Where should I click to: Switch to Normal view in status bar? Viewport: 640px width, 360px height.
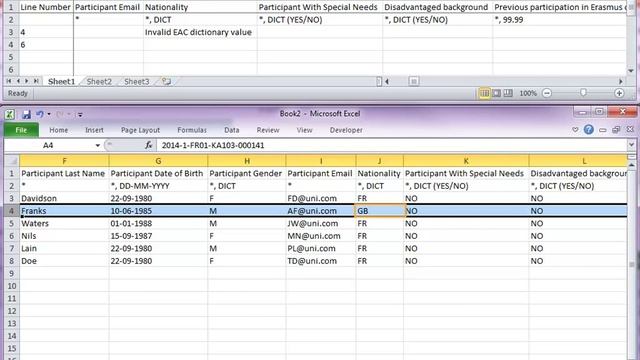pos(484,93)
